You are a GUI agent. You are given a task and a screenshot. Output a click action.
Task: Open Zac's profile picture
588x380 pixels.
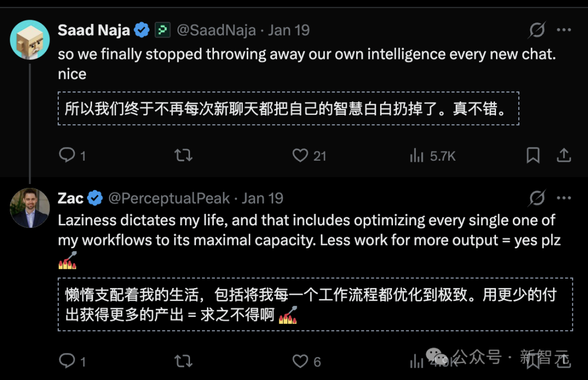coord(30,208)
